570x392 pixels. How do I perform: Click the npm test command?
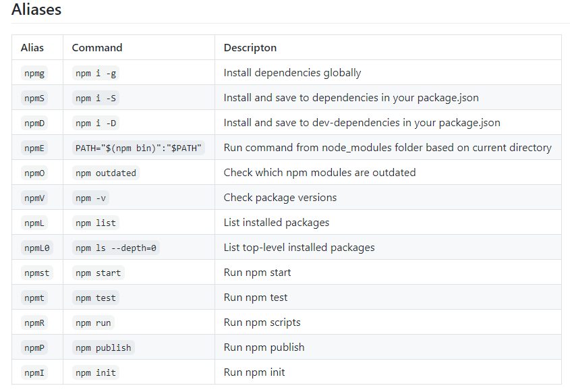pyautogui.click(x=96, y=298)
